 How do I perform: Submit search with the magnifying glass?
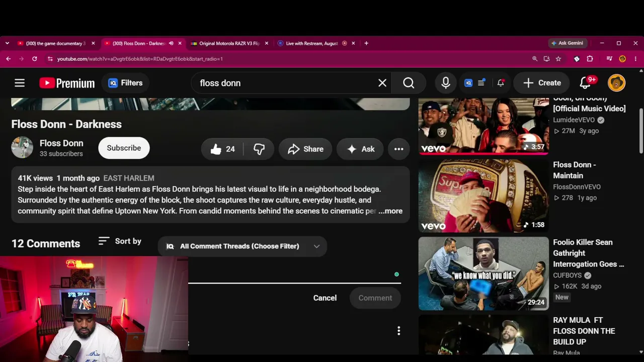[409, 83]
